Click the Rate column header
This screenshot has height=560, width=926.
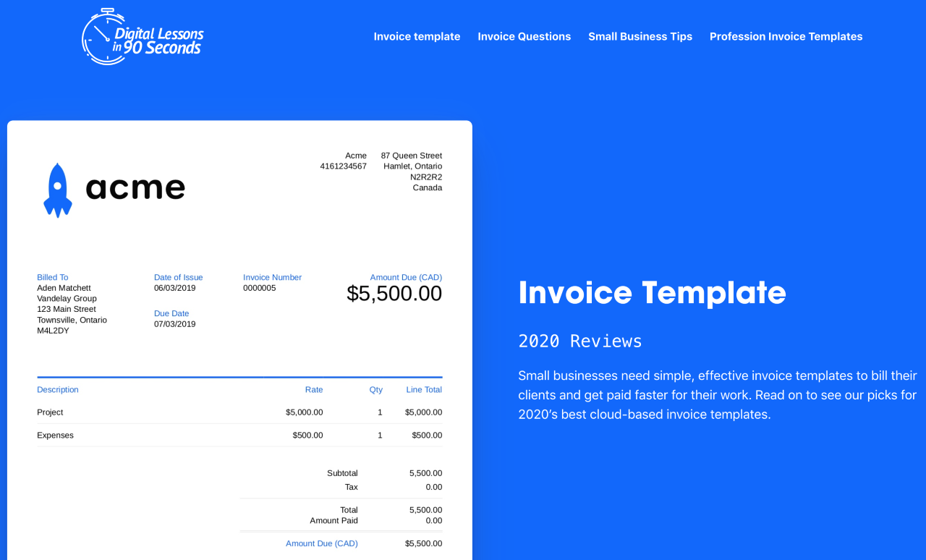click(314, 389)
